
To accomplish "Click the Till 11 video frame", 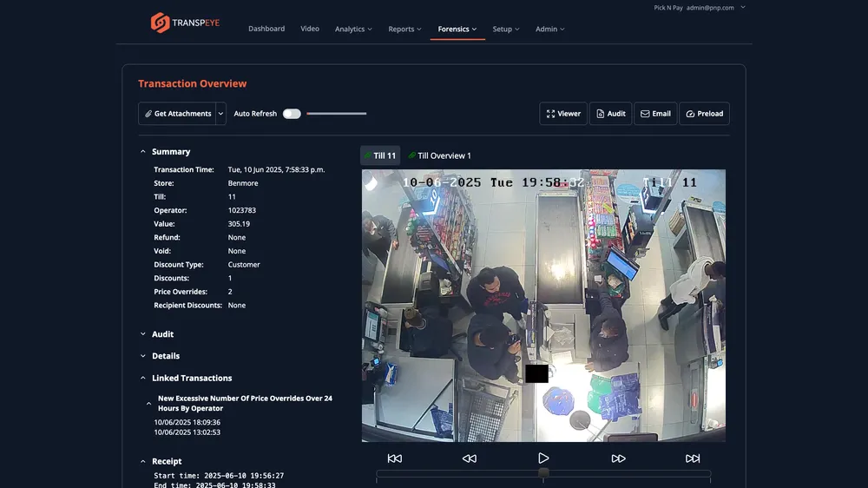I will click(x=543, y=306).
